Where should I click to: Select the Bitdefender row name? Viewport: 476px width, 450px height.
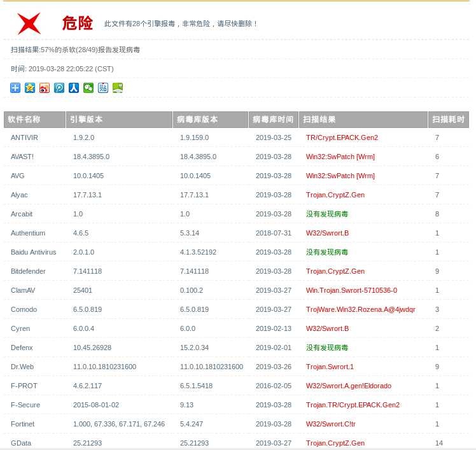pos(28,271)
